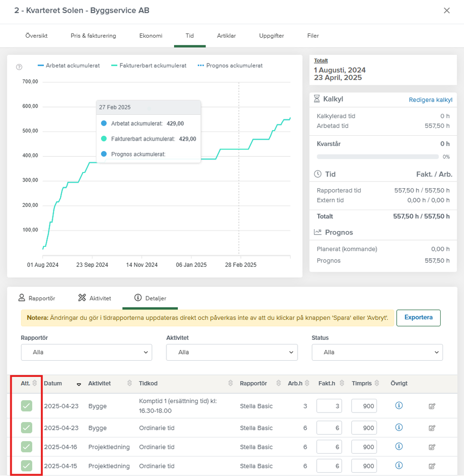Click the Kvarstår progress bar

pos(377,157)
